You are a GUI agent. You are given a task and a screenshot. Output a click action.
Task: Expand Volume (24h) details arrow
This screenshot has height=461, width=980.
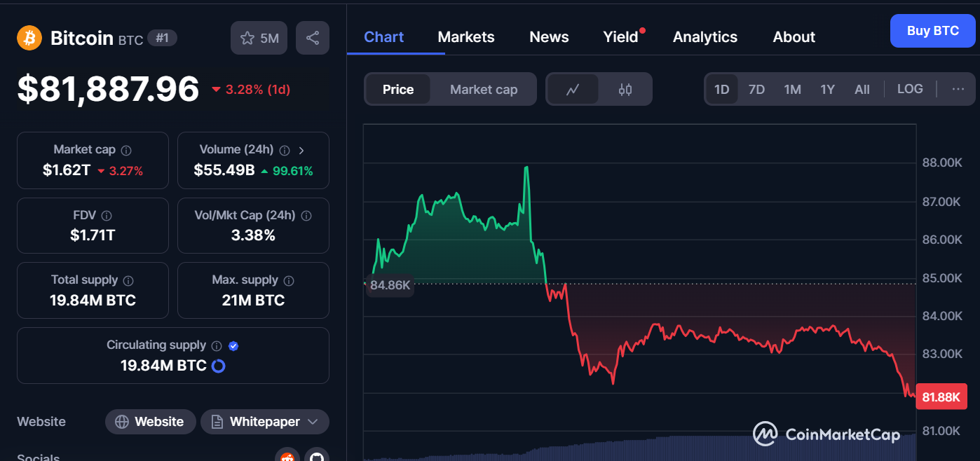[301, 150]
